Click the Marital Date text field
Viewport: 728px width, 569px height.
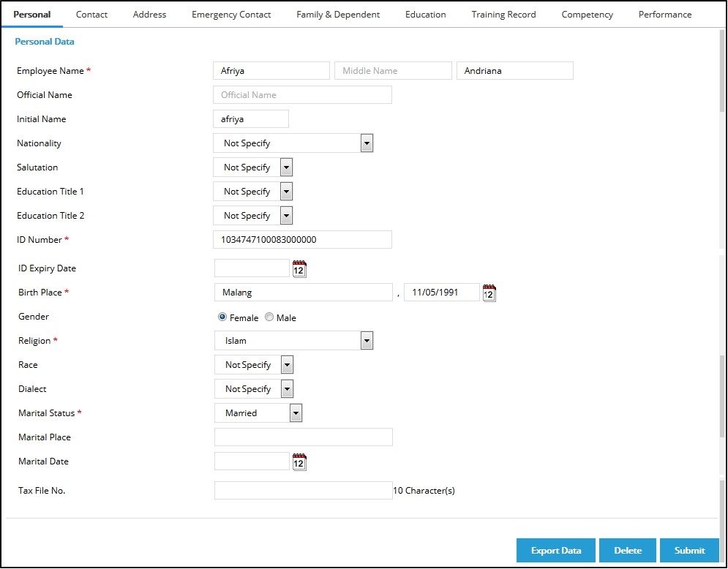(252, 461)
